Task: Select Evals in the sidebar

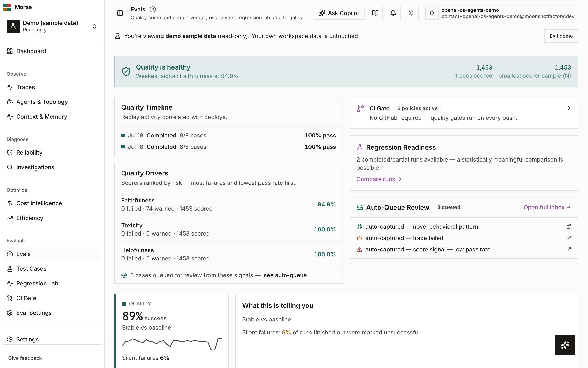Action: pyautogui.click(x=52, y=254)
